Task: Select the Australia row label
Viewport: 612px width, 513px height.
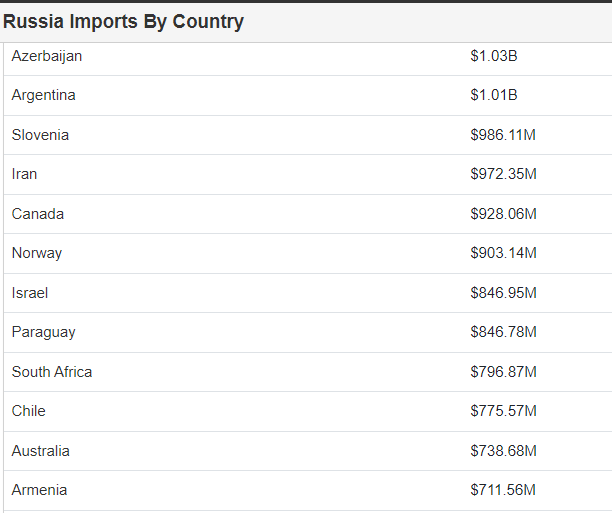Action: 41,451
